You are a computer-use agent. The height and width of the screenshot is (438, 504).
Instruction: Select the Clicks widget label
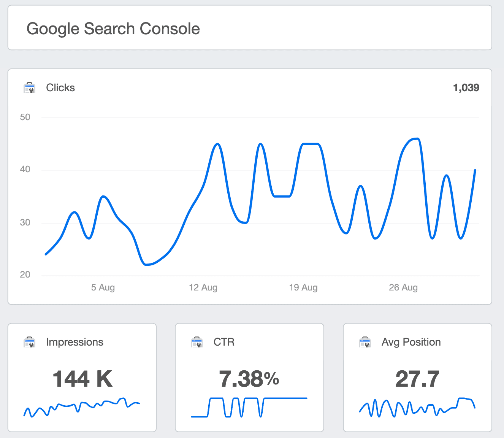click(x=60, y=87)
